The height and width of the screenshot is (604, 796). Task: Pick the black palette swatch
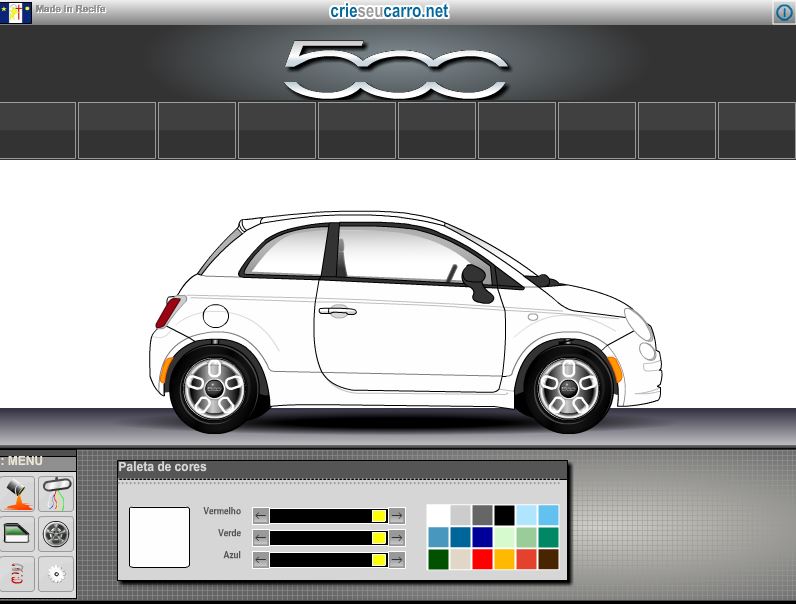pyautogui.click(x=505, y=515)
